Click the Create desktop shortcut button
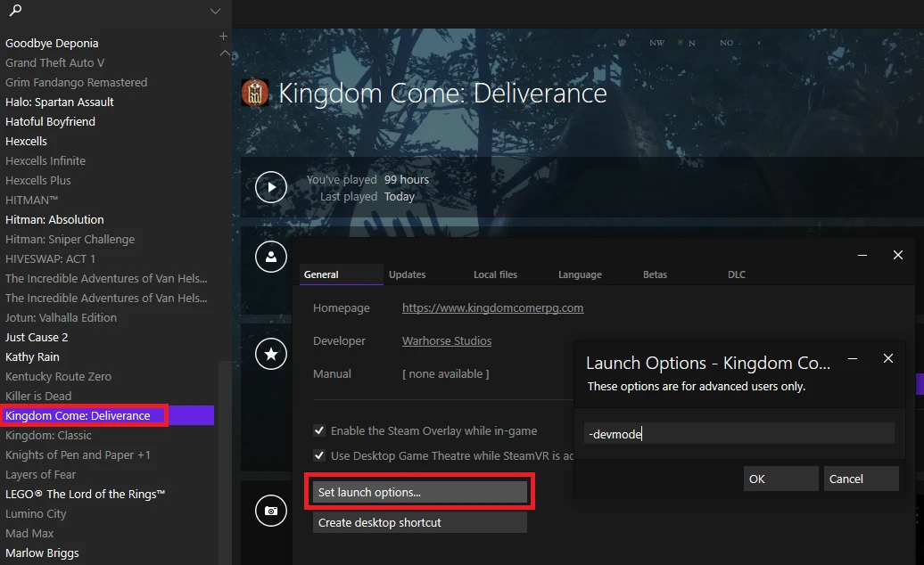This screenshot has width=924, height=565. (x=419, y=522)
